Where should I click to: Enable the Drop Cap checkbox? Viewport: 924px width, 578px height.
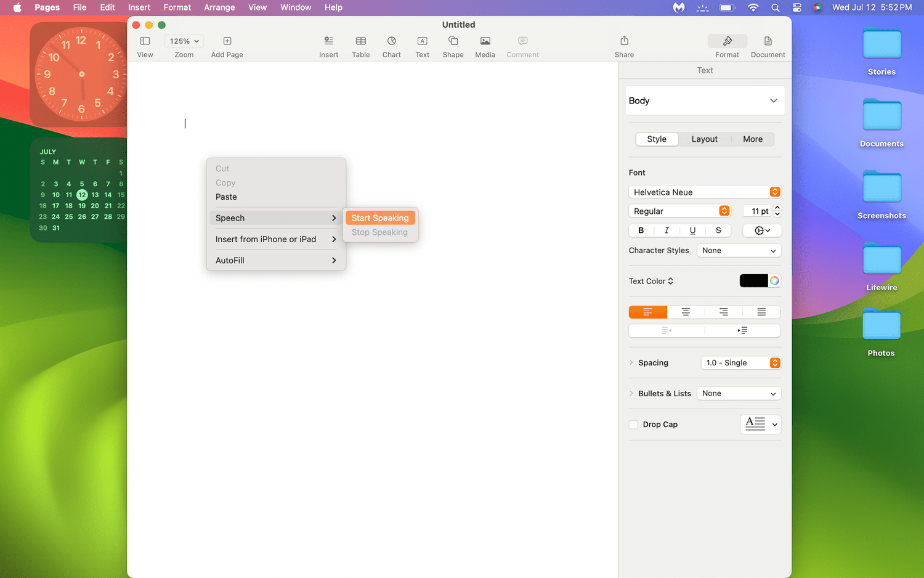point(633,424)
